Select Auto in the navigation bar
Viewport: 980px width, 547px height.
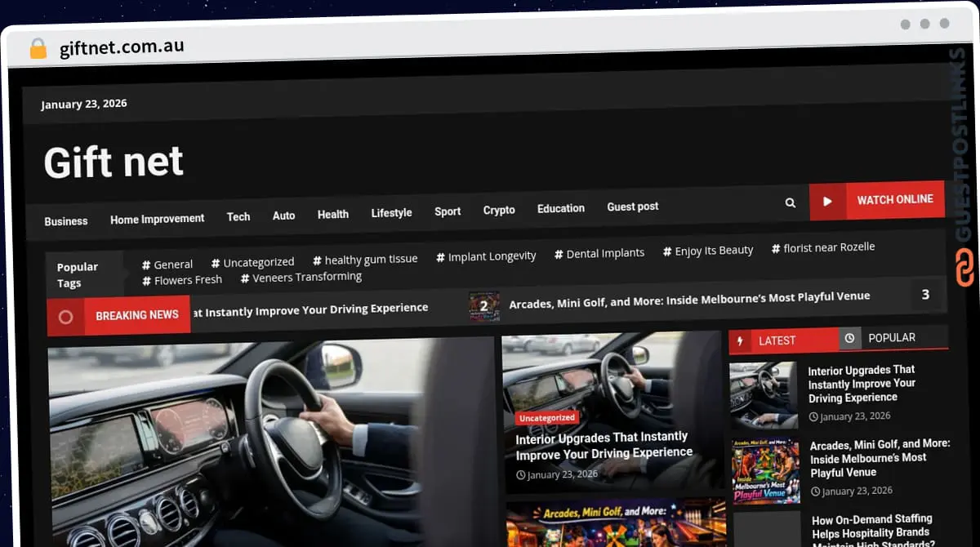point(283,216)
